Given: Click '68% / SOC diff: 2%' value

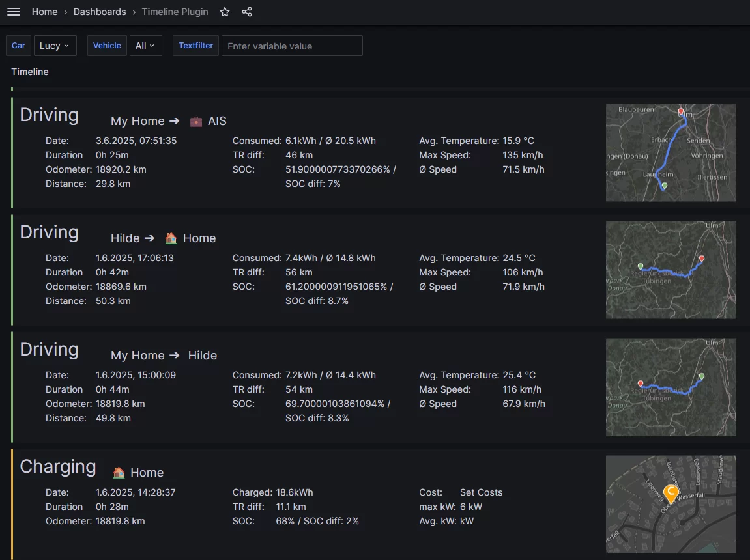Looking at the screenshot, I should 317,521.
